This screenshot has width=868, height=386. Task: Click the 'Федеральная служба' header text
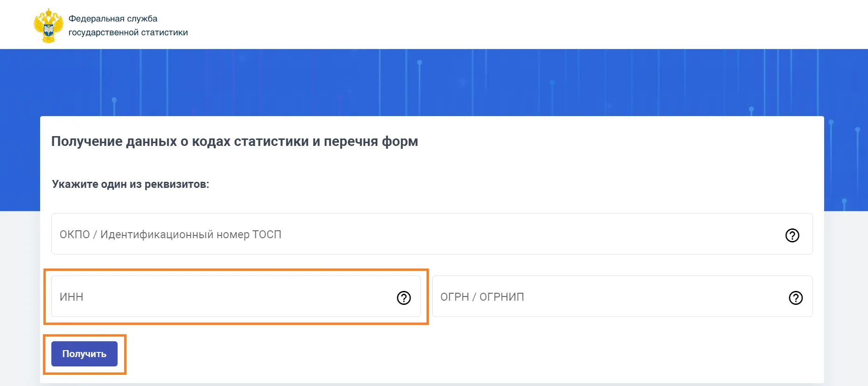tap(113, 19)
